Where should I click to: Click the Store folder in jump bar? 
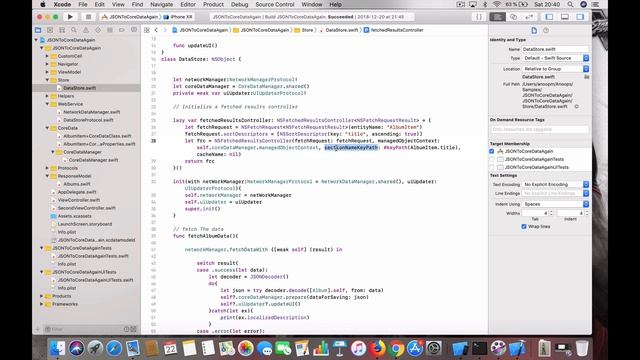(304, 30)
